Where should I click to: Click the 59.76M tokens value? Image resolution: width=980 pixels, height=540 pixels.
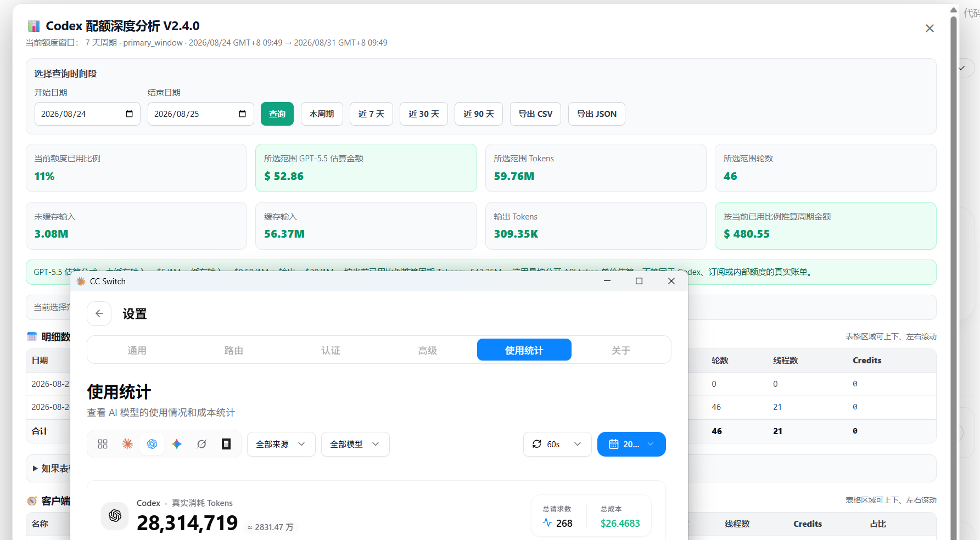pos(514,176)
